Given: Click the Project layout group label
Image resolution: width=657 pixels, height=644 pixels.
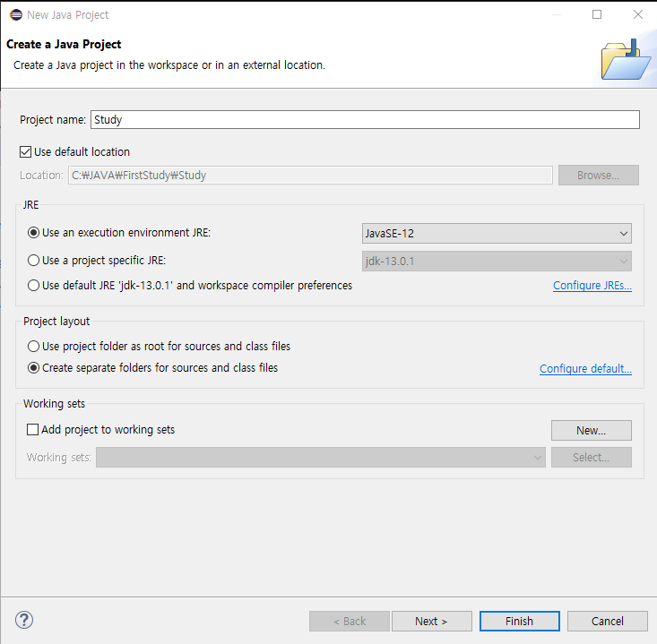Looking at the screenshot, I should pos(56,322).
